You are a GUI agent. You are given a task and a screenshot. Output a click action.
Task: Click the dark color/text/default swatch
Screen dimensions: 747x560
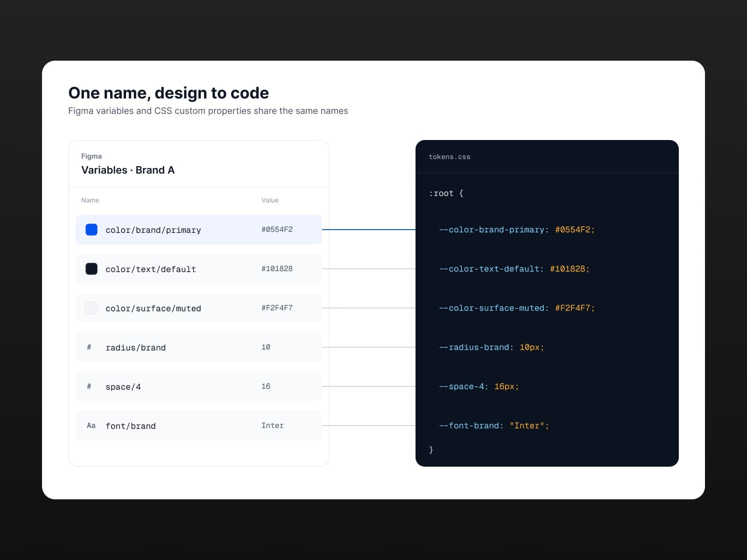92,269
